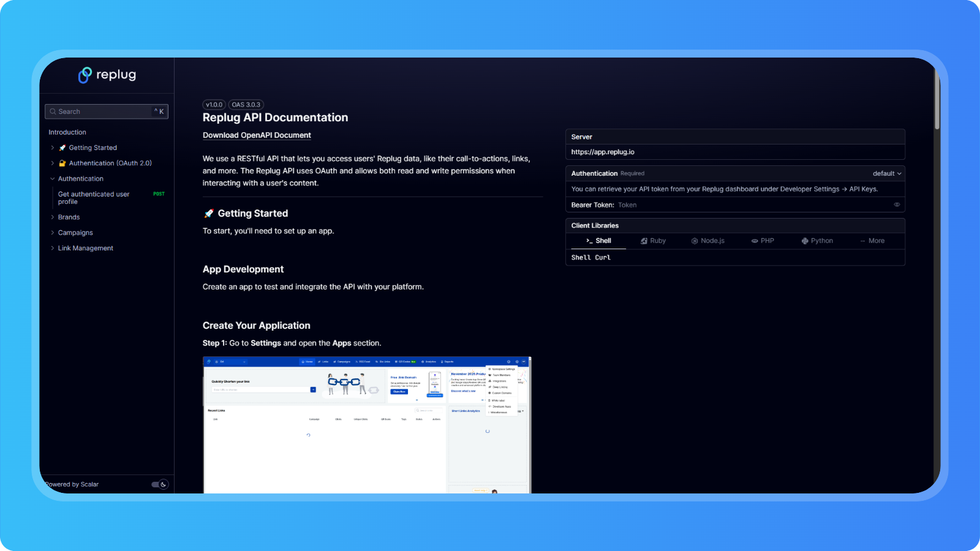Screen dimensions: 980x551
Task: Collapse the Authentication sidebar section
Action: pyautogui.click(x=53, y=179)
